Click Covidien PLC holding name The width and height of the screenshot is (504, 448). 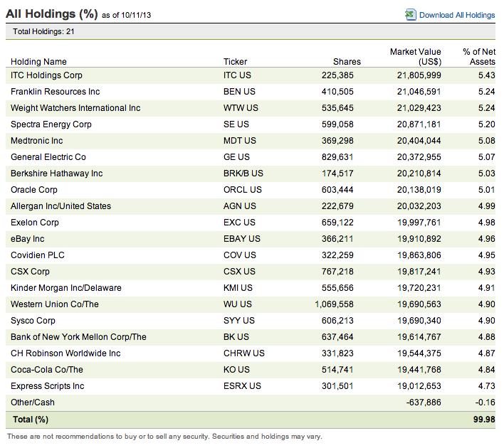click(37, 255)
